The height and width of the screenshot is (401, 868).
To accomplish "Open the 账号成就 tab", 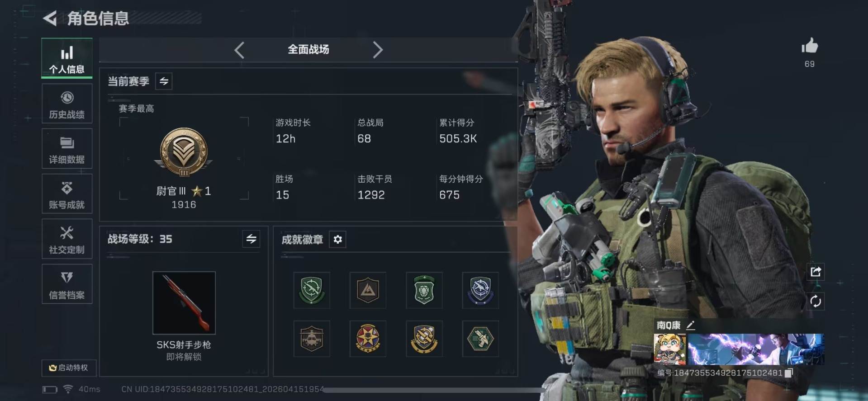I will point(67,194).
